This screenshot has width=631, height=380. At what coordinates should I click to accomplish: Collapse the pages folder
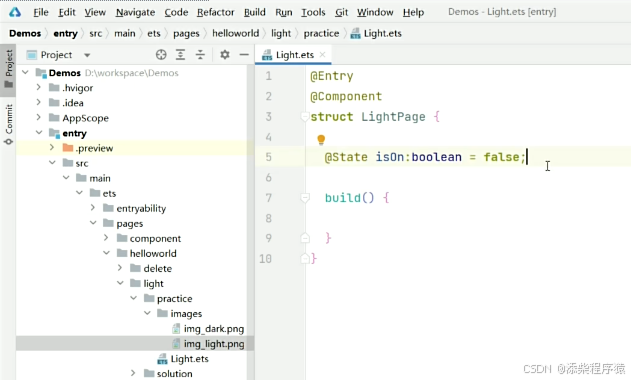(x=93, y=223)
